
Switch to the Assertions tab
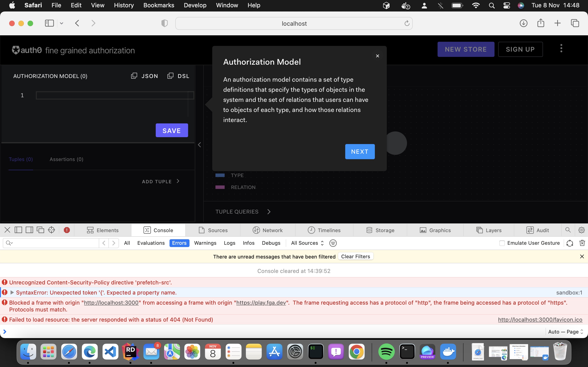click(66, 159)
